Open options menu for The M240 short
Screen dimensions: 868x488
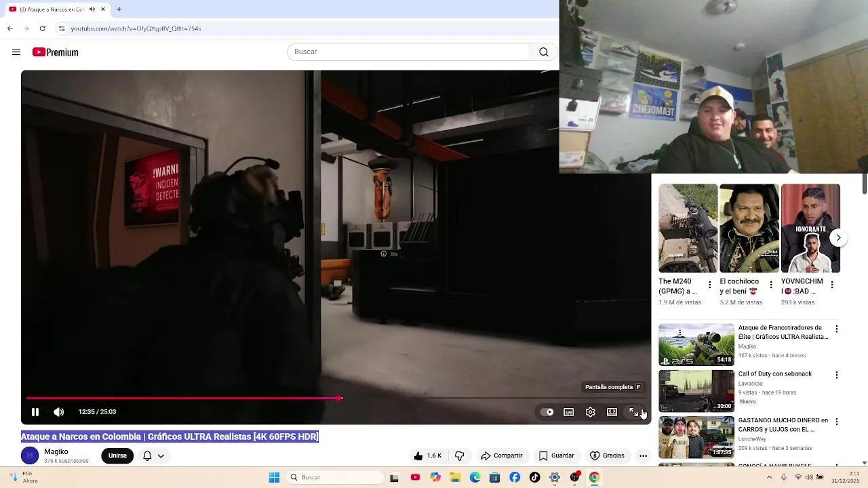click(710, 285)
